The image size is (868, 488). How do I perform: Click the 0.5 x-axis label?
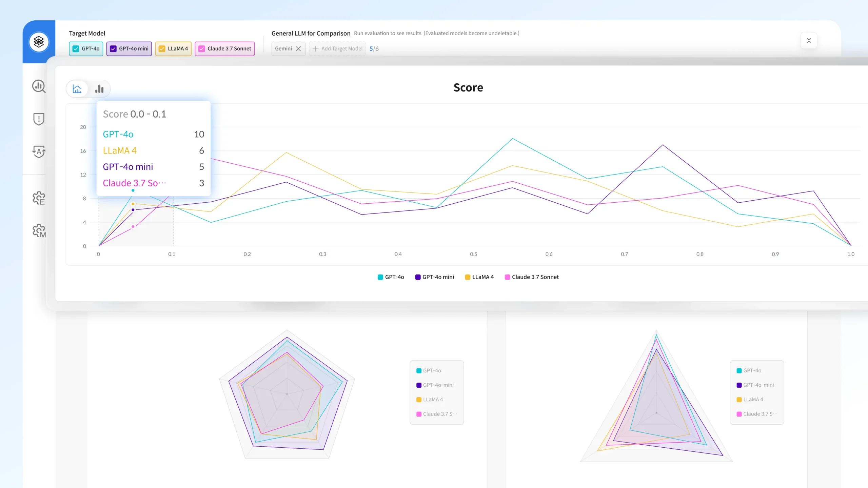pos(474,254)
